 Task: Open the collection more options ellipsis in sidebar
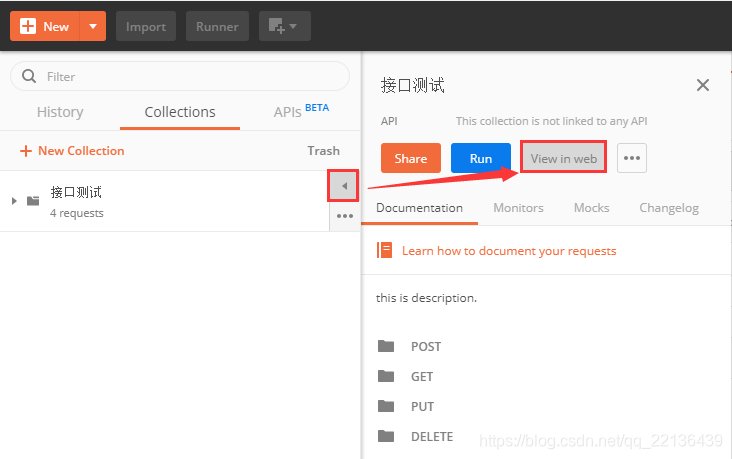[x=345, y=216]
